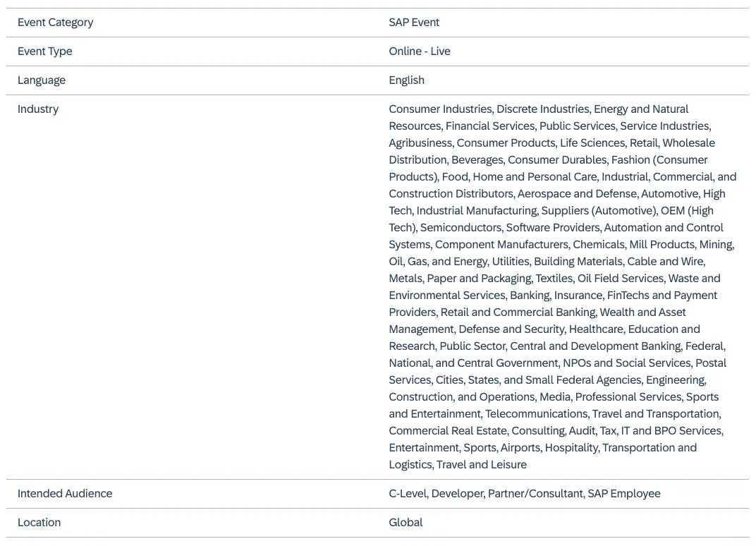This screenshot has height=546, width=756.
Task: Click the word Telecommunications in industry list
Action: (536, 414)
